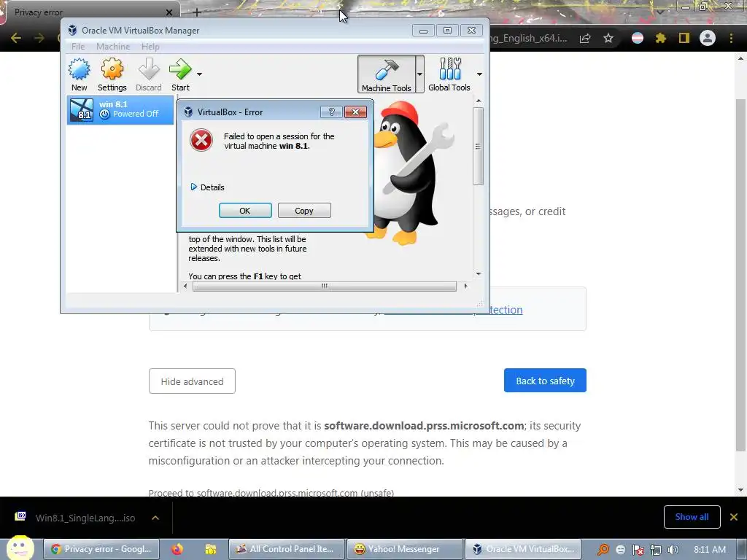Click the underlined link ending in 'tection'
Viewport: 747px width, 560px height.
point(453,310)
